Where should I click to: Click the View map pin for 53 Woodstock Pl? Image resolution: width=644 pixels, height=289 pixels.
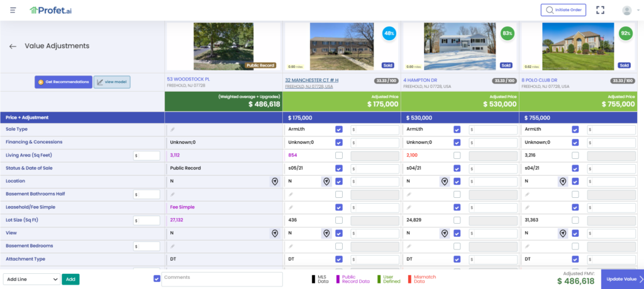click(x=274, y=233)
